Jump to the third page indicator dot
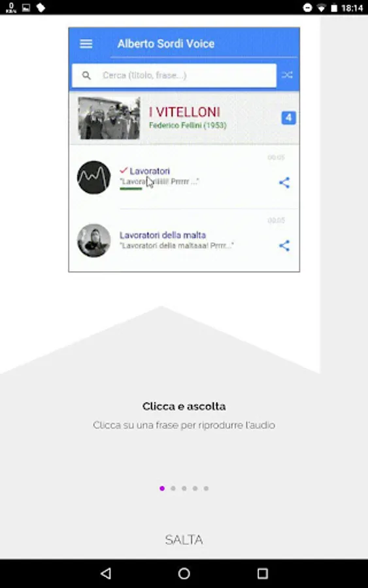Image resolution: width=368 pixels, height=588 pixels. pos(184,488)
